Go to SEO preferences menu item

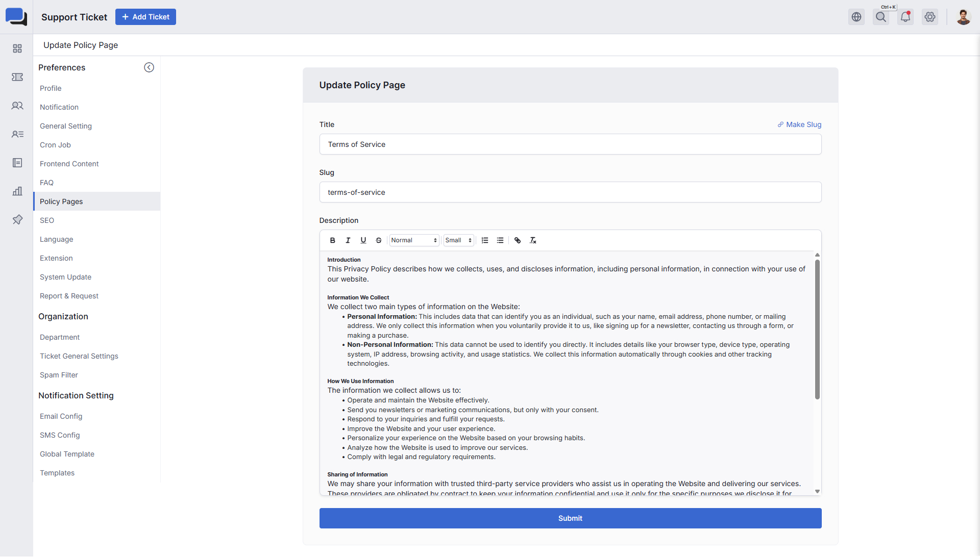pyautogui.click(x=47, y=220)
